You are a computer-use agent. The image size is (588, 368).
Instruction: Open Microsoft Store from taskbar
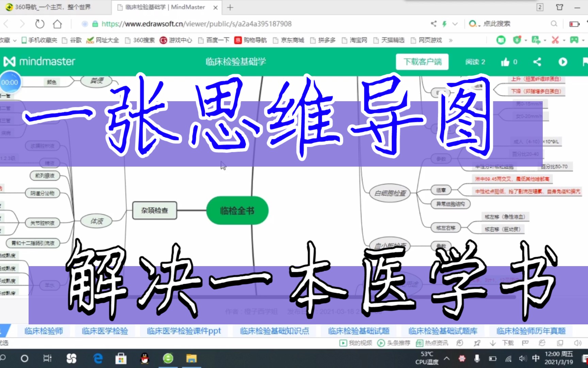click(x=121, y=358)
